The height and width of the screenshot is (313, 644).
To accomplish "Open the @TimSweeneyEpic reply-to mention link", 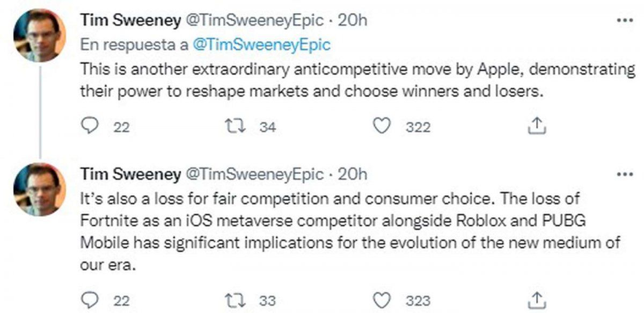I will [260, 45].
